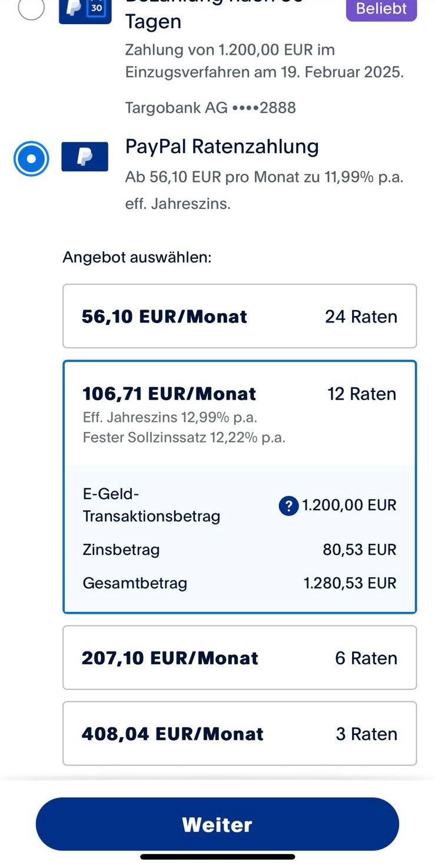
Task: Open the E-Geld question mark help icon
Action: (x=288, y=505)
